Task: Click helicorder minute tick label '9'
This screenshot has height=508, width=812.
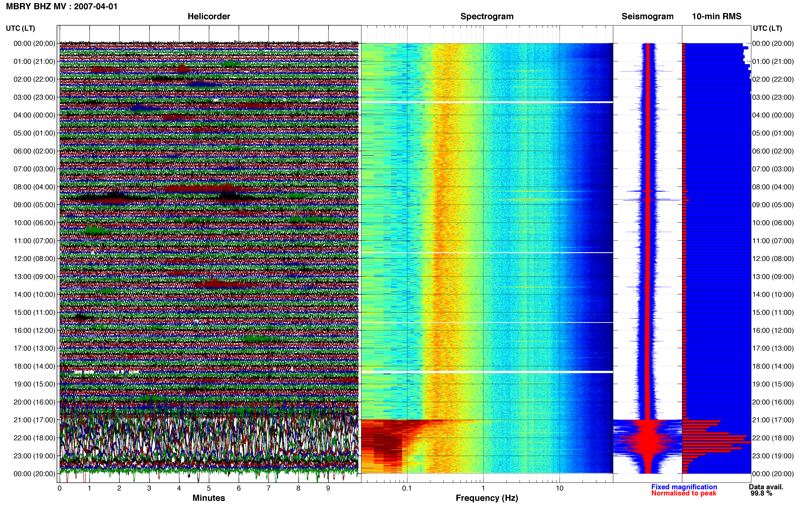Action: pyautogui.click(x=328, y=488)
